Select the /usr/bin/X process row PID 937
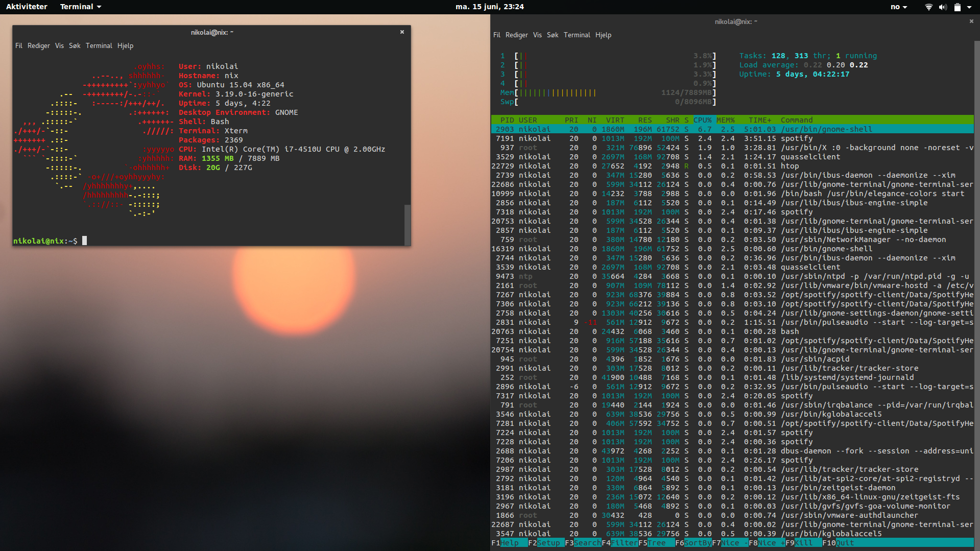The width and height of the screenshot is (980, 551). 732,148
